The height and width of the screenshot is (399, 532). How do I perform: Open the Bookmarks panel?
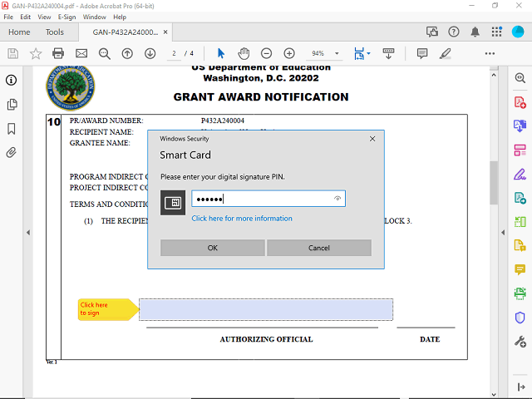click(x=11, y=129)
